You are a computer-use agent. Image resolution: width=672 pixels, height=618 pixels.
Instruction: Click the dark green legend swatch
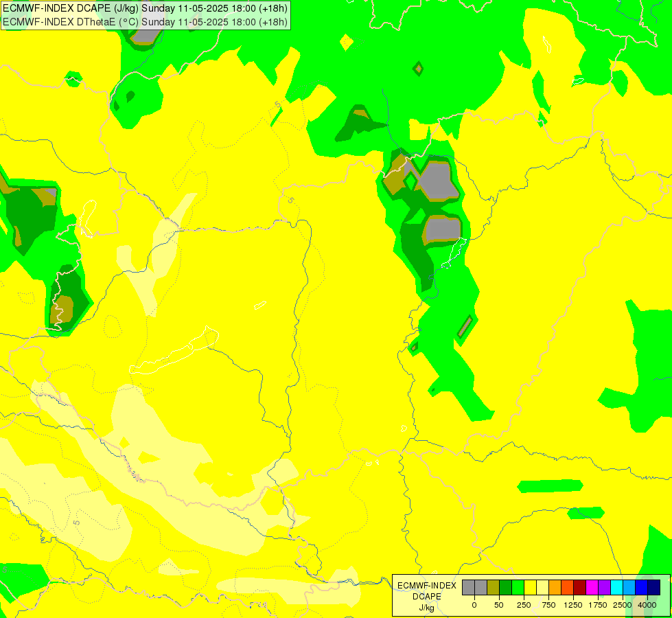point(506,587)
